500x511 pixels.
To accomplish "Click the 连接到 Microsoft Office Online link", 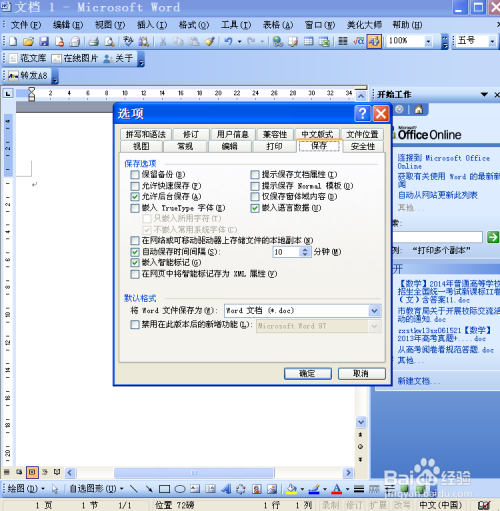I will click(443, 162).
